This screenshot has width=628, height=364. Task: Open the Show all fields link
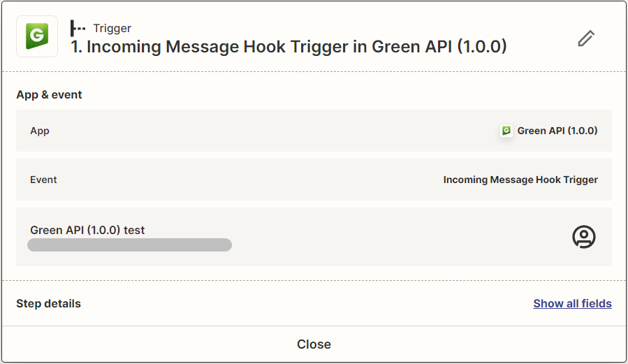point(572,303)
